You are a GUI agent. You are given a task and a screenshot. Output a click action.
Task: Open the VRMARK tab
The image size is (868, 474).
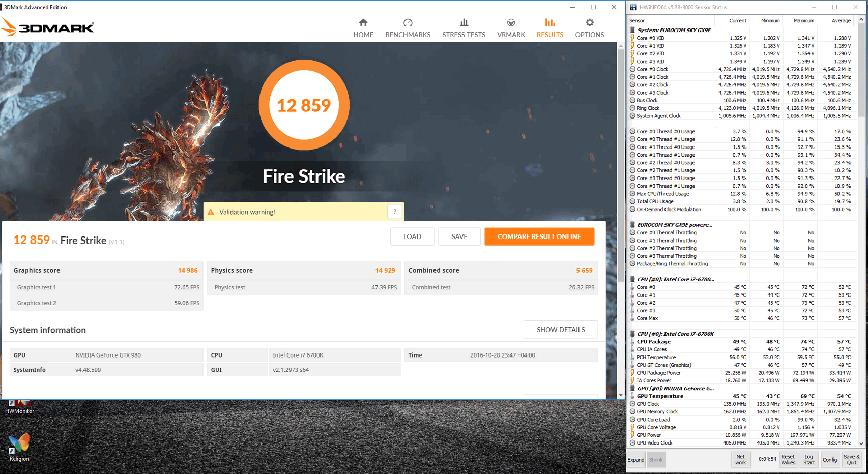click(x=511, y=28)
